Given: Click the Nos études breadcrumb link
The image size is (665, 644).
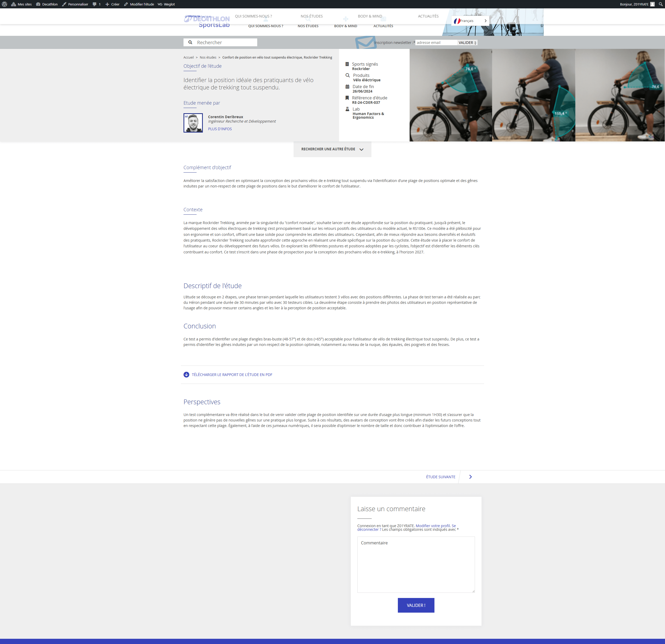Looking at the screenshot, I should 208,57.
